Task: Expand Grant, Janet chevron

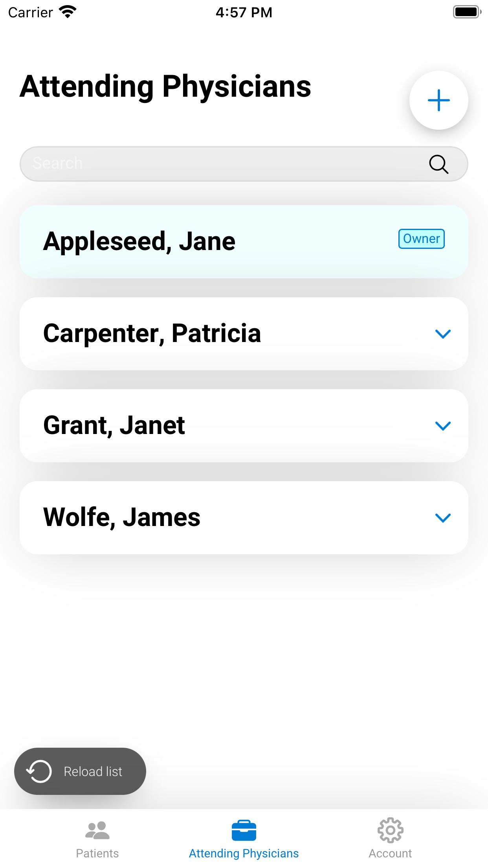Action: [x=443, y=426]
